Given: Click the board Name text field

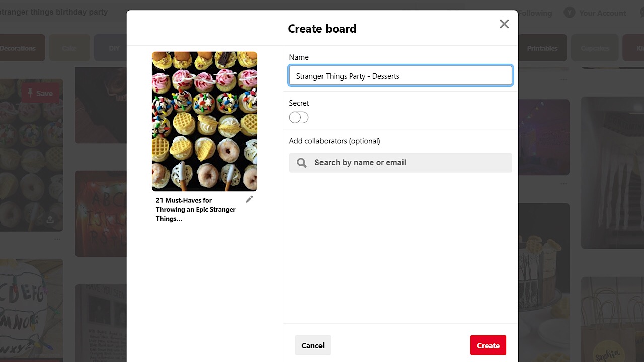Looking at the screenshot, I should (400, 76).
